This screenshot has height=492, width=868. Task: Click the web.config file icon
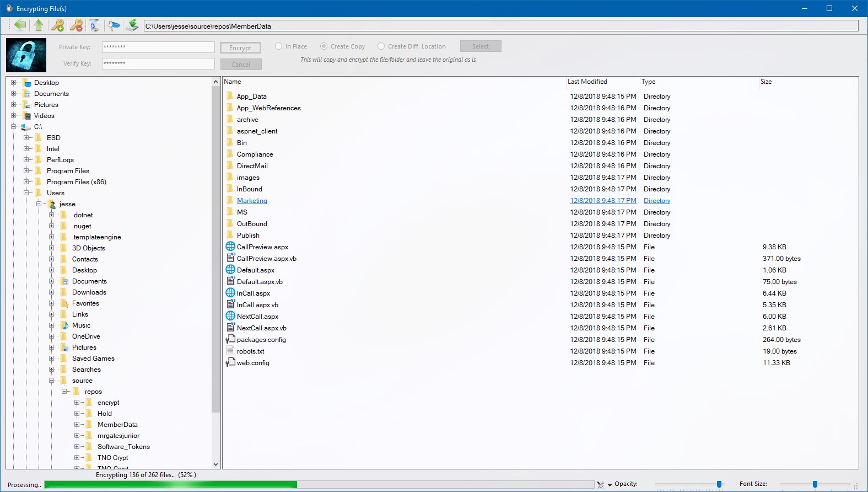tap(230, 362)
